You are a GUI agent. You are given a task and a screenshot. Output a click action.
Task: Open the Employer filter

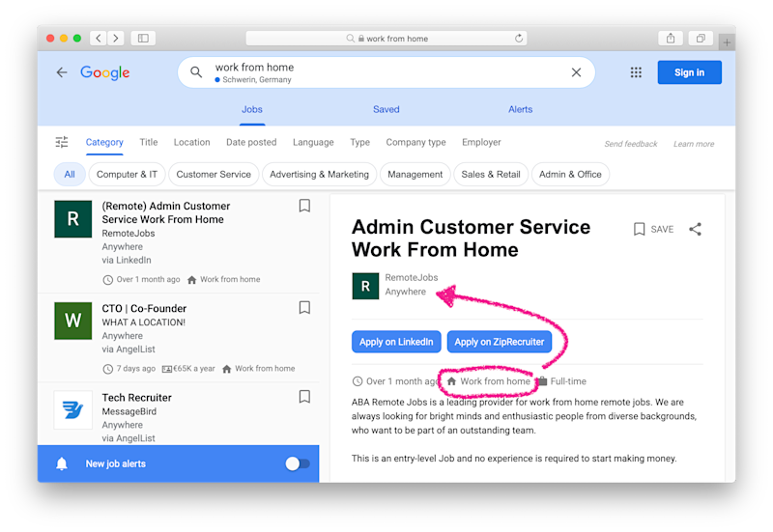click(481, 142)
